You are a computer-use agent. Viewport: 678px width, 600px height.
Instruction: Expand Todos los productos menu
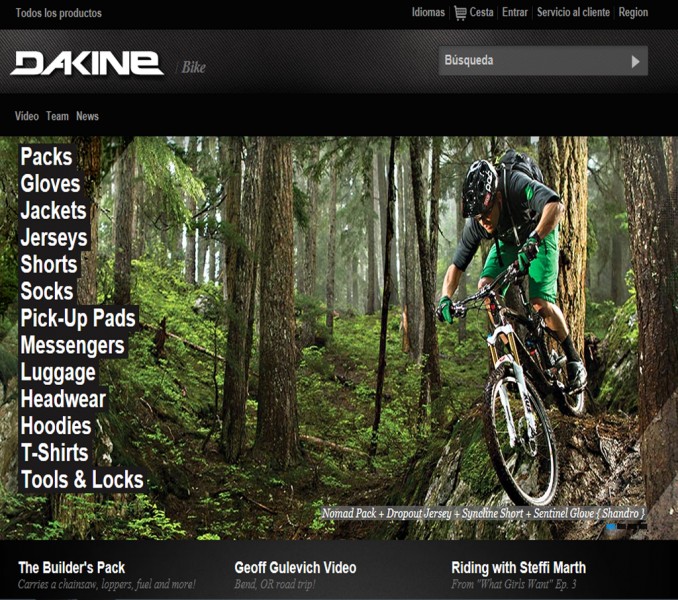pyautogui.click(x=59, y=13)
